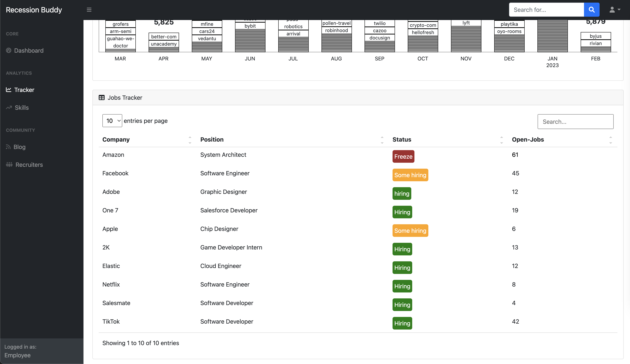Open the Skills page from sidebar
The image size is (630, 364).
pyautogui.click(x=22, y=108)
